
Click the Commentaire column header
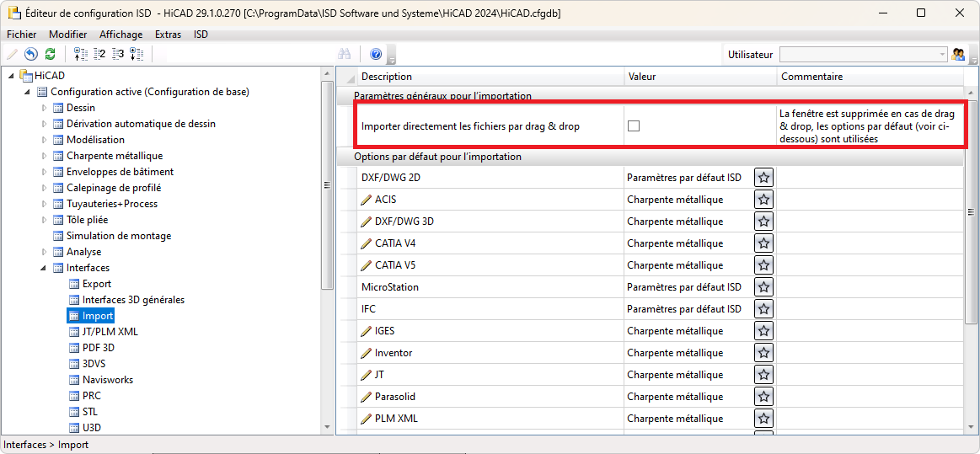[x=870, y=76]
